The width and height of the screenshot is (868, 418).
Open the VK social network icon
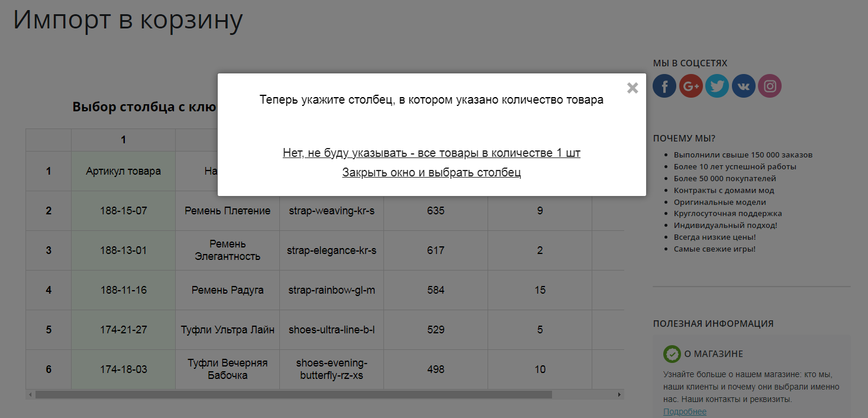[744, 86]
